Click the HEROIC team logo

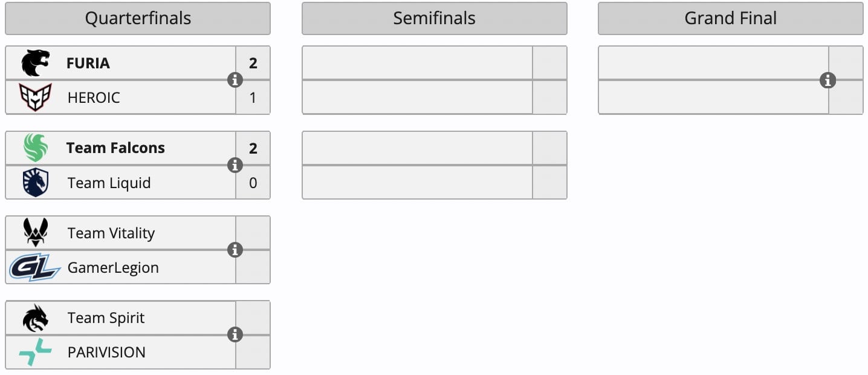pyautogui.click(x=35, y=97)
